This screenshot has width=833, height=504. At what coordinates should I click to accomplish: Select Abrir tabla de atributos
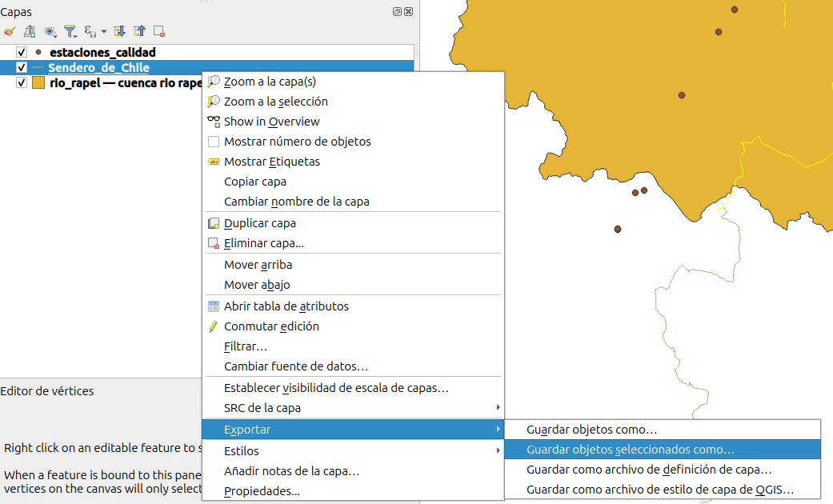pos(286,306)
